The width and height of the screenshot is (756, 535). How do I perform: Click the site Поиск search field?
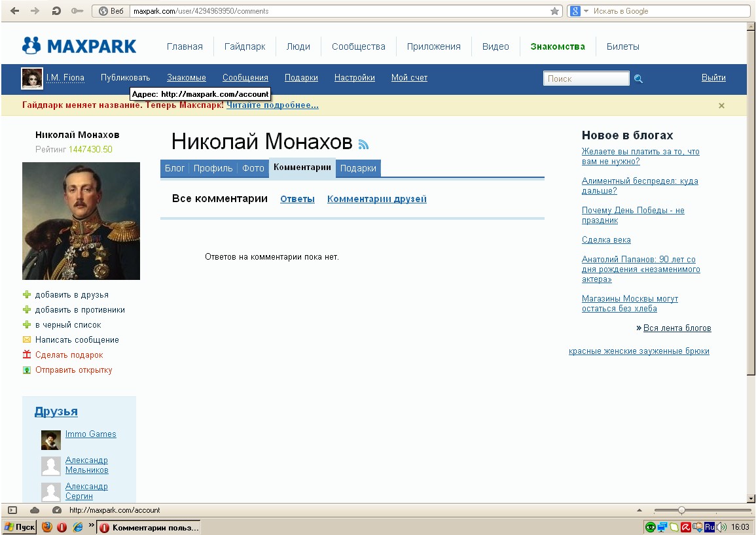tap(586, 78)
